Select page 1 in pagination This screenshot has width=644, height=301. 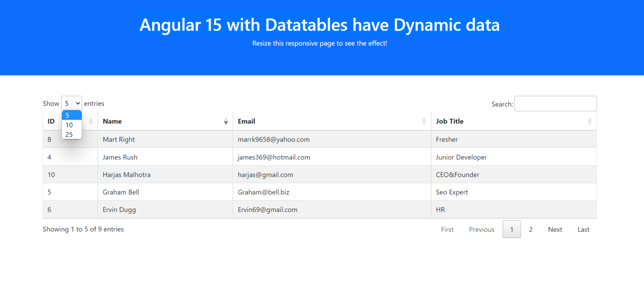(x=512, y=230)
